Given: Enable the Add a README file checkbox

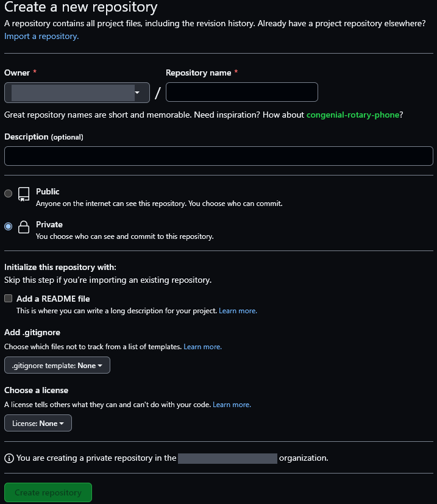Looking at the screenshot, I should 8,299.
